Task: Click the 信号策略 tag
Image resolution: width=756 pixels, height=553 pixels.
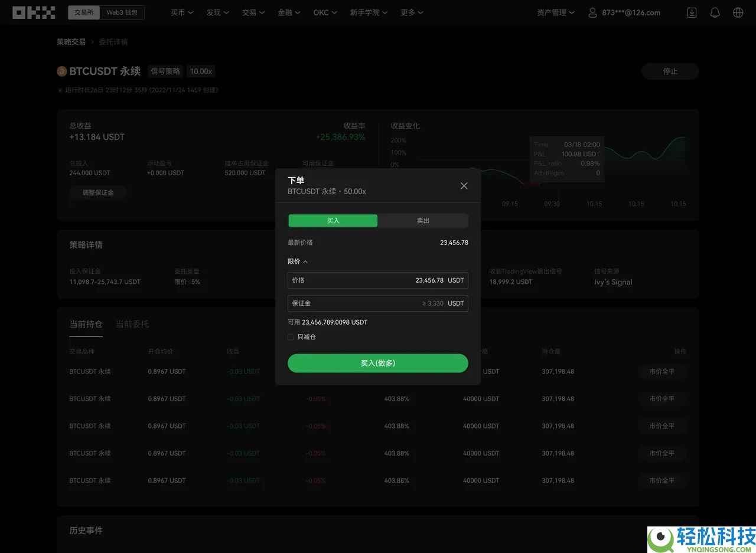Action: 165,71
